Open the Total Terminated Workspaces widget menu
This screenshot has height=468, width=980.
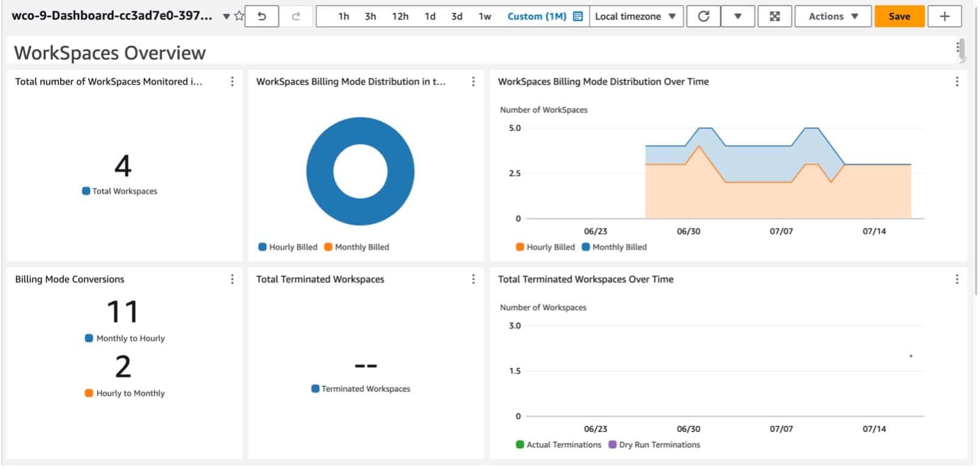coord(473,279)
